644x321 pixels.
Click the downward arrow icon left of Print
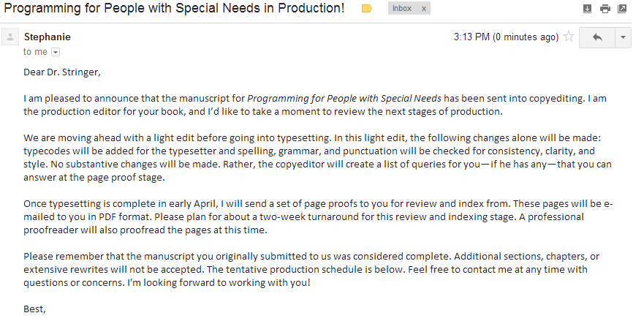coord(587,9)
